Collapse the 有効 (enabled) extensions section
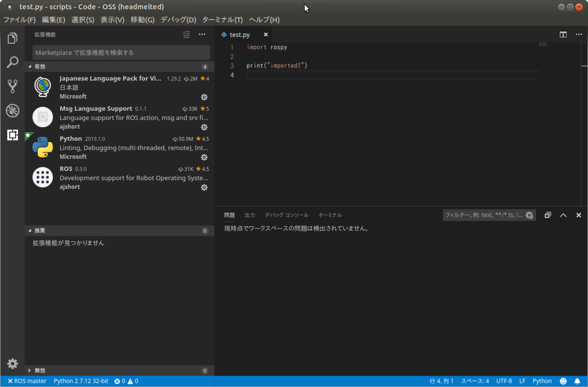Viewport: 588px width, 387px height. click(x=120, y=66)
